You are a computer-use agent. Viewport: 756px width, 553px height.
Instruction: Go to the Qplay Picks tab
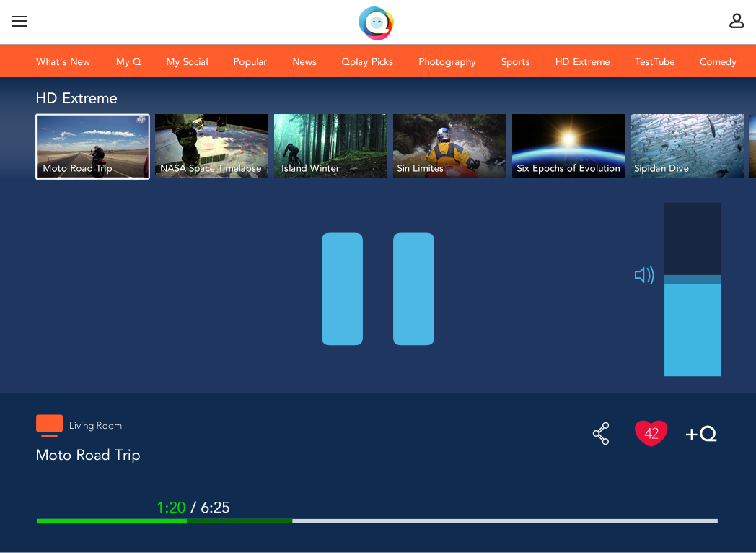coord(367,62)
